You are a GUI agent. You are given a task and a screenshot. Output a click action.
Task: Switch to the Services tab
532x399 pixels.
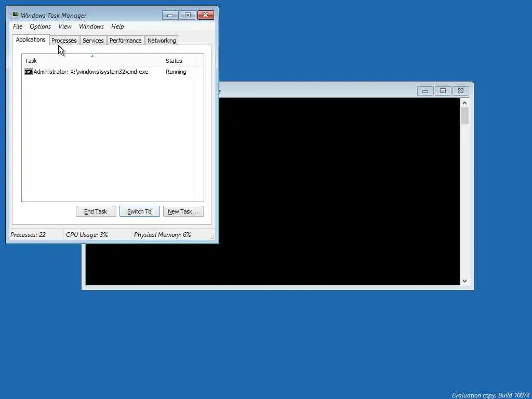click(93, 41)
